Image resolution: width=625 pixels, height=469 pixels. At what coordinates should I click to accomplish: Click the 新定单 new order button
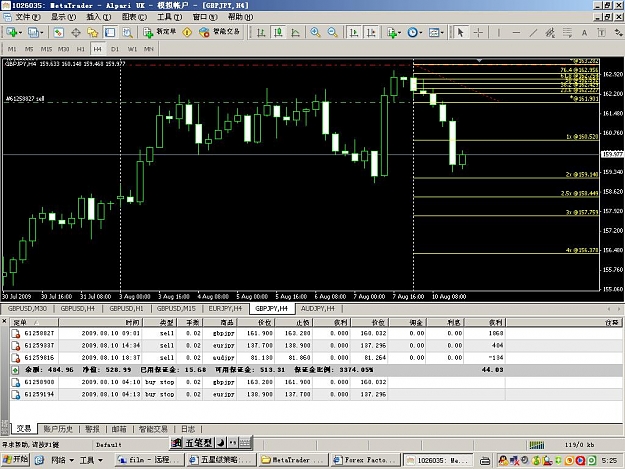coord(159,32)
